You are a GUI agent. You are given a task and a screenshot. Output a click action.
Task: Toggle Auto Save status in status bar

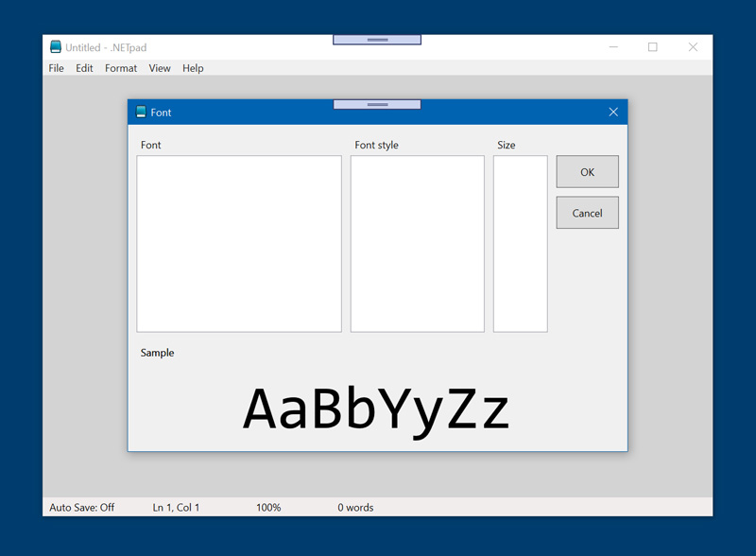pyautogui.click(x=81, y=508)
